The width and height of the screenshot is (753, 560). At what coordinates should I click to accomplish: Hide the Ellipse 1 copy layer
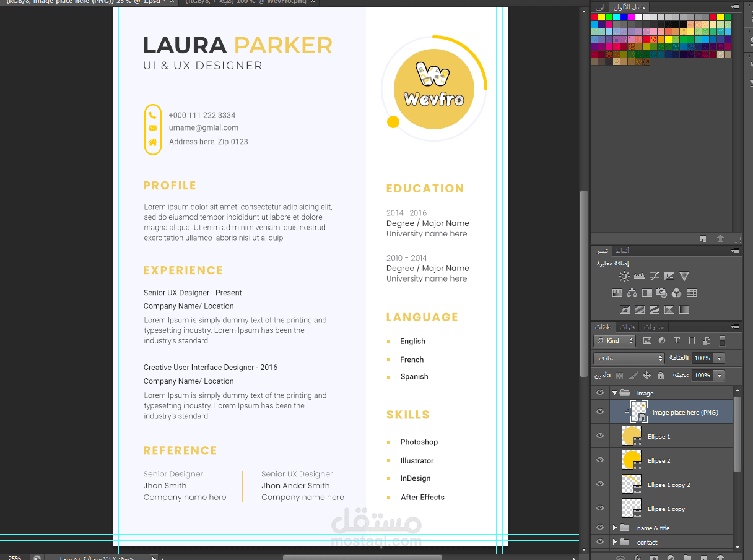coord(599,508)
